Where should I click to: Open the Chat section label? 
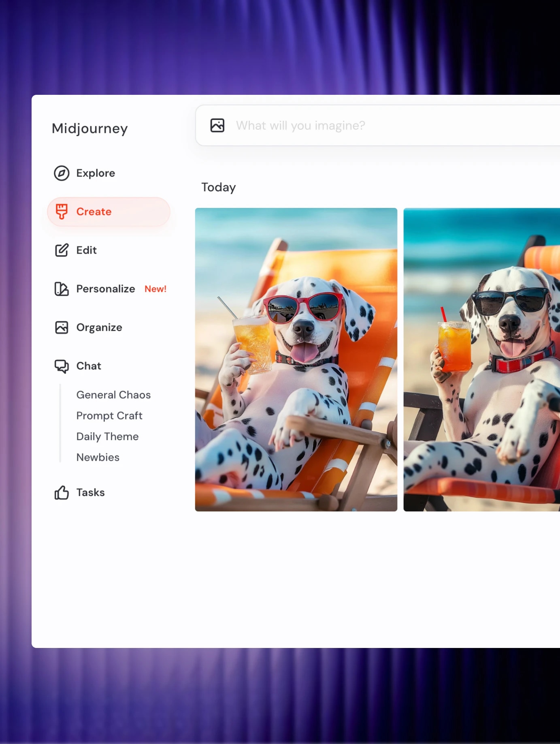[89, 366]
